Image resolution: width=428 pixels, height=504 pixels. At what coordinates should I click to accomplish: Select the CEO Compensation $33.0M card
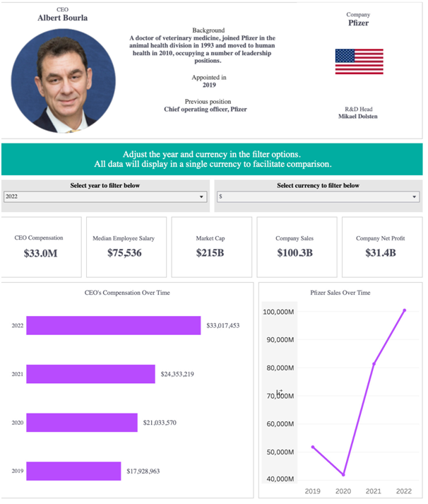point(40,247)
